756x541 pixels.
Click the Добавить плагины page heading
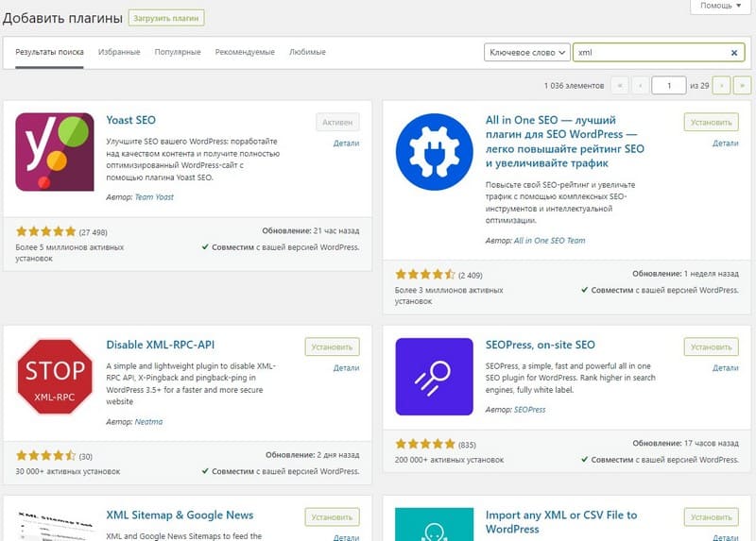coord(62,18)
